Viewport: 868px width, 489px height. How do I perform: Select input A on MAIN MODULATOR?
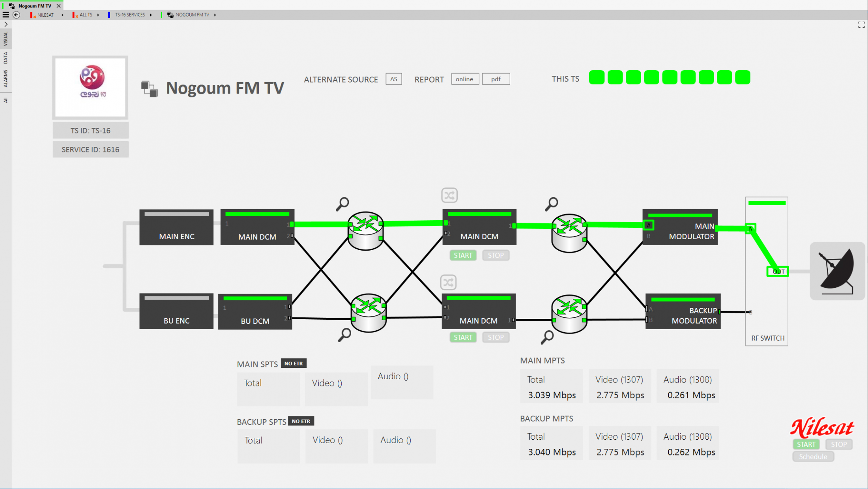(649, 225)
